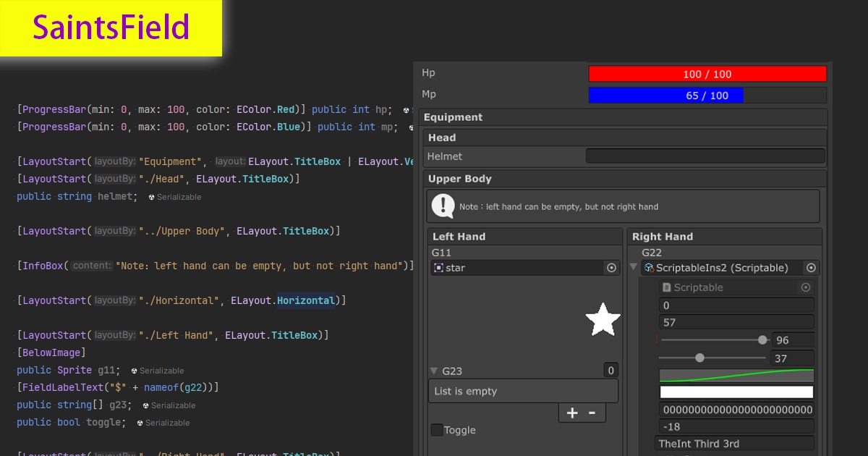Collapse the G22 ScriptableIns2 foldout
This screenshot has width=868, height=456.
coord(634,268)
